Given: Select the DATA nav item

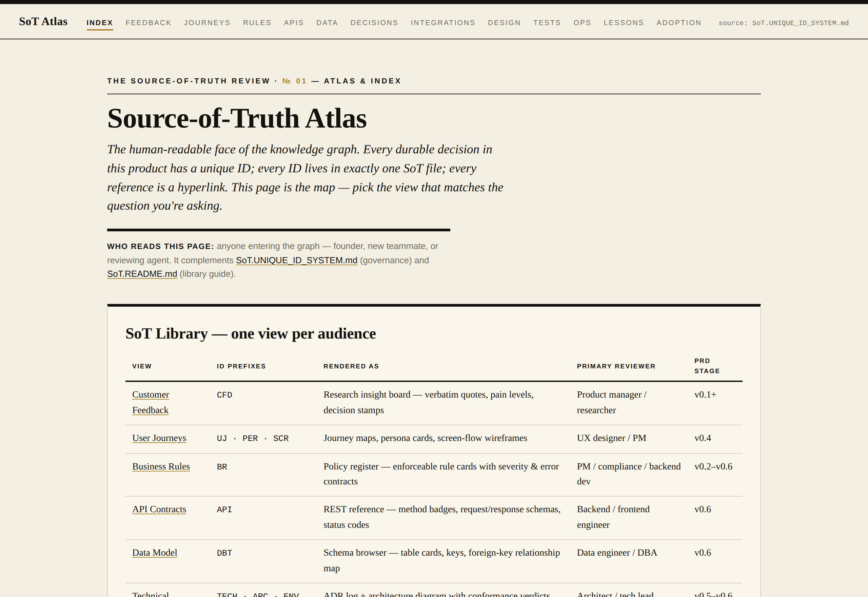Looking at the screenshot, I should 327,23.
